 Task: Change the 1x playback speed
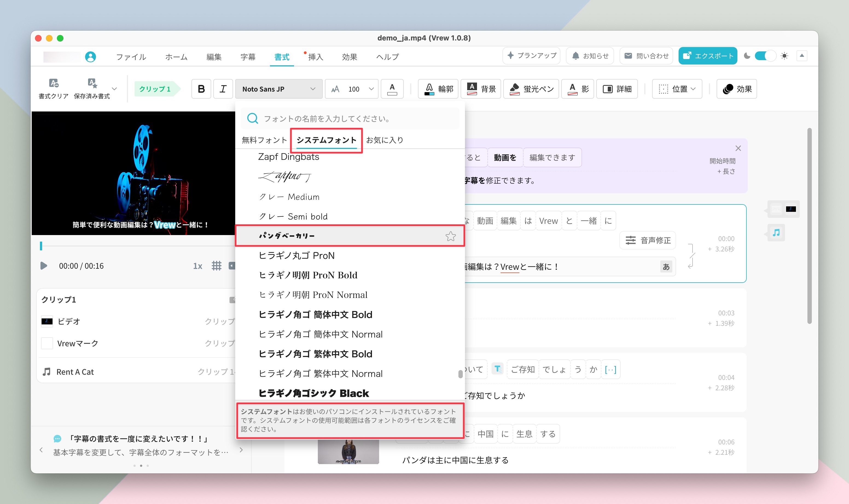[x=197, y=266]
